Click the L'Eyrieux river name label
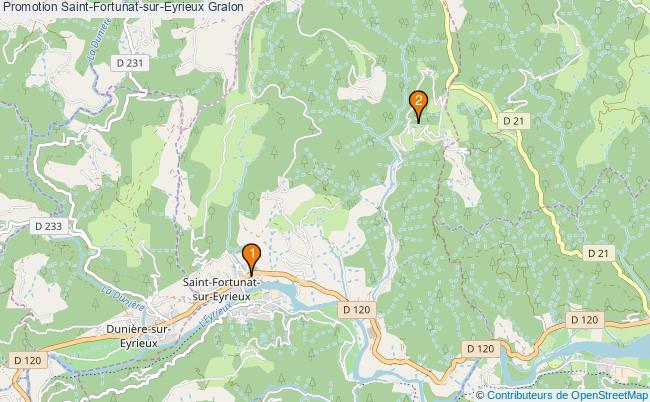 coord(215,317)
